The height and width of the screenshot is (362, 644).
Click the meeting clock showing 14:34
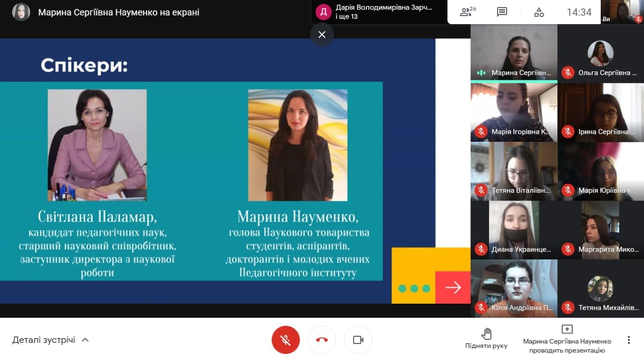(579, 12)
